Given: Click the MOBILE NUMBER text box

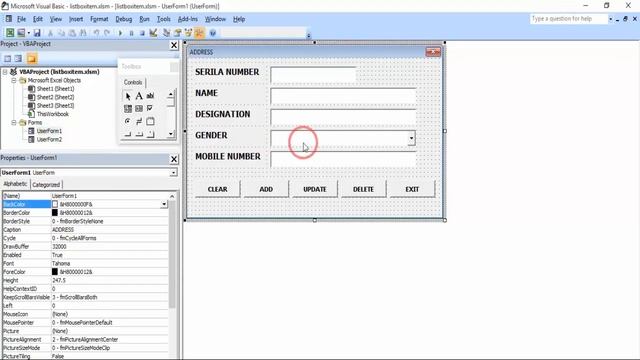Looking at the screenshot, I should (343, 159).
